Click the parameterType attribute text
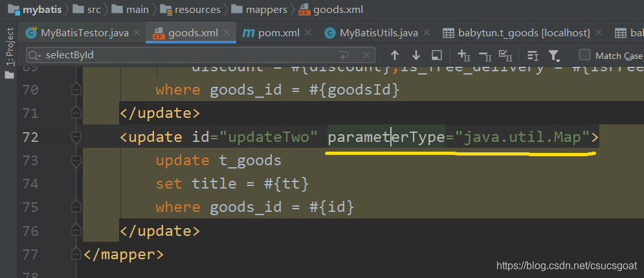This screenshot has width=644, height=278. pos(386,137)
